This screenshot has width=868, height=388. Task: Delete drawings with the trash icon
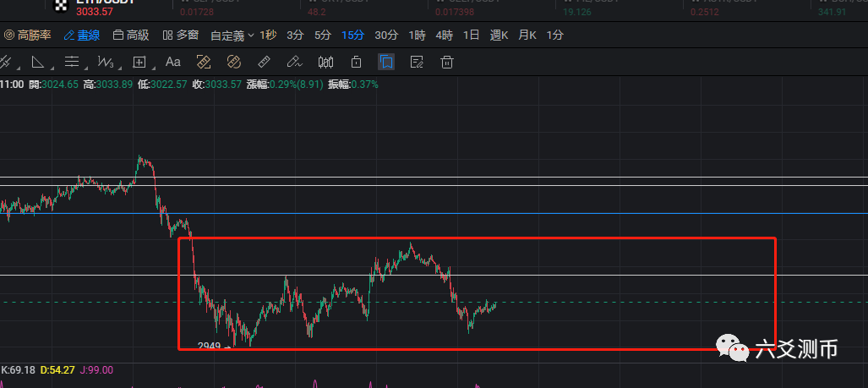[447, 62]
